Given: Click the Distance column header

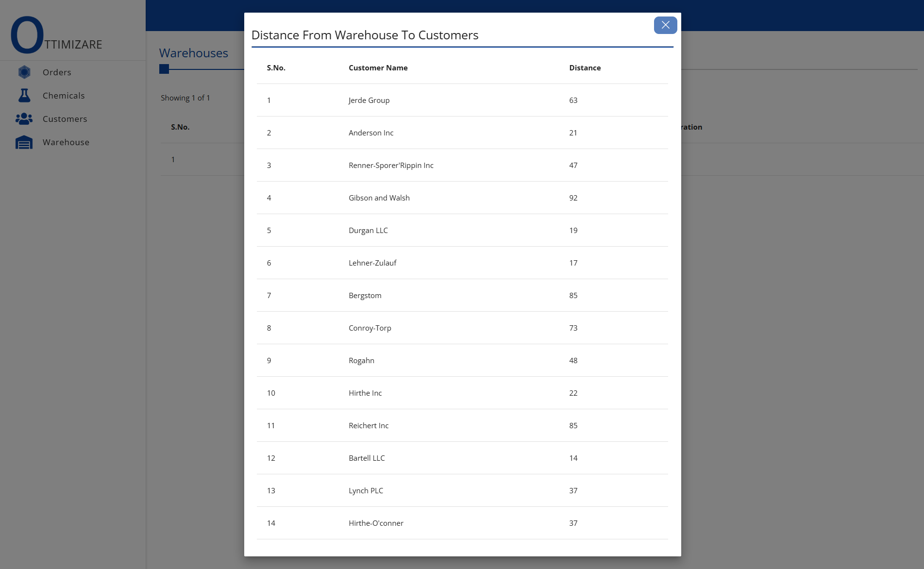Looking at the screenshot, I should click(x=585, y=68).
